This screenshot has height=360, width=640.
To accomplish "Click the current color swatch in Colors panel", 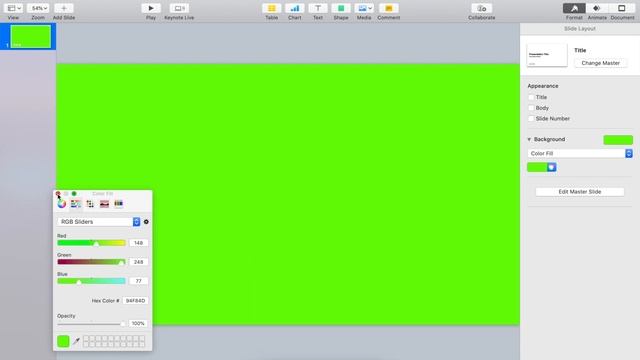I will 63,341.
